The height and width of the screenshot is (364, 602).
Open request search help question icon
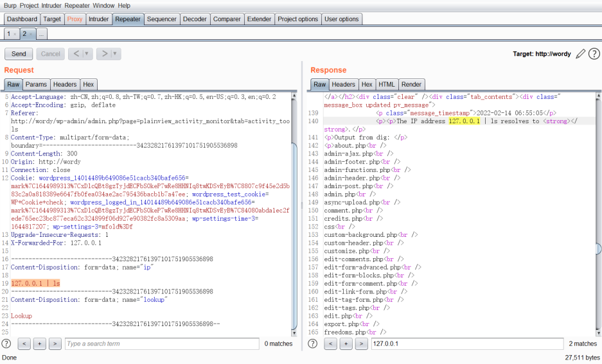pos(6,343)
